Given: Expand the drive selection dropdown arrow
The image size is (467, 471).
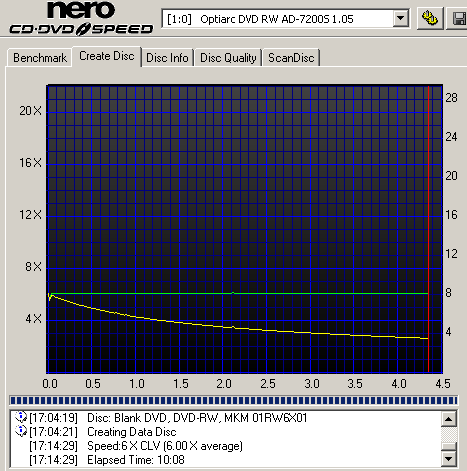Looking at the screenshot, I should [x=400, y=19].
